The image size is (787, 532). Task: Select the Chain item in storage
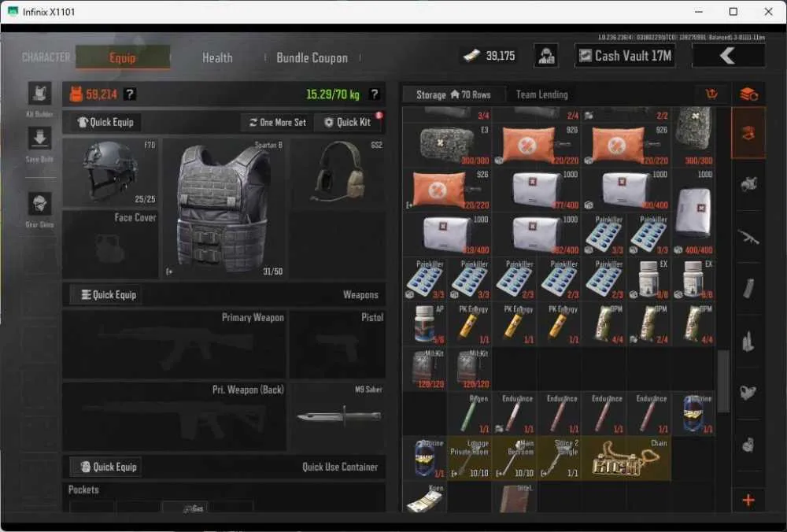click(626, 458)
